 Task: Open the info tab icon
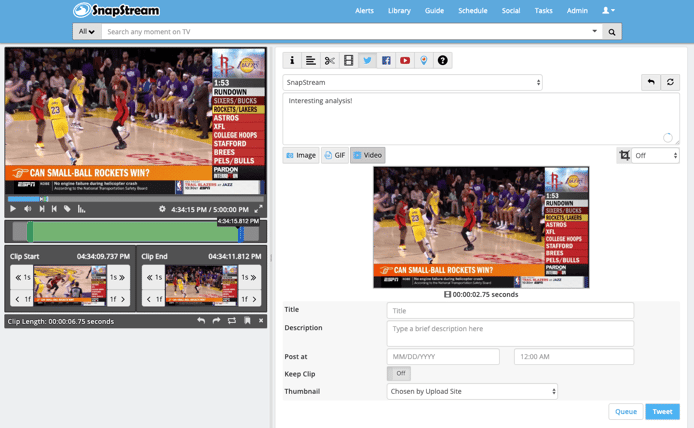(x=292, y=61)
